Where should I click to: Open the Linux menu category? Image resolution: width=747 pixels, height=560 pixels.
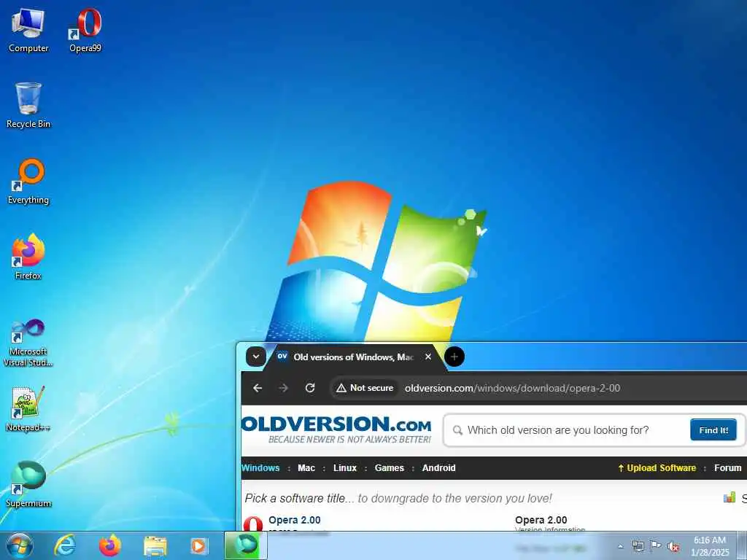[x=345, y=468]
